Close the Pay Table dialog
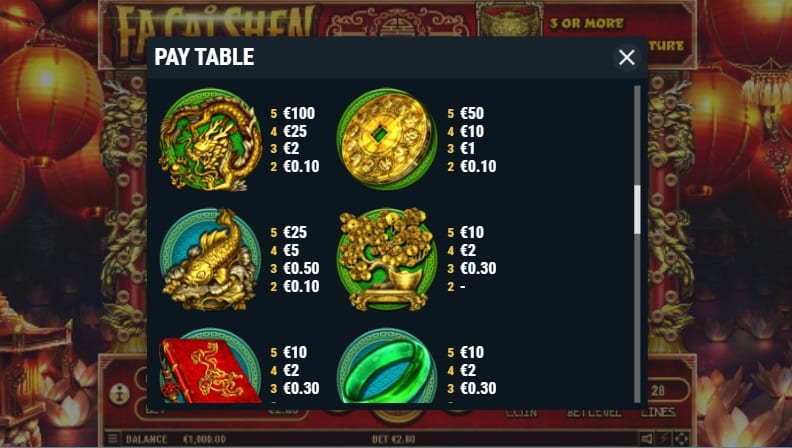The image size is (792, 448). click(626, 58)
